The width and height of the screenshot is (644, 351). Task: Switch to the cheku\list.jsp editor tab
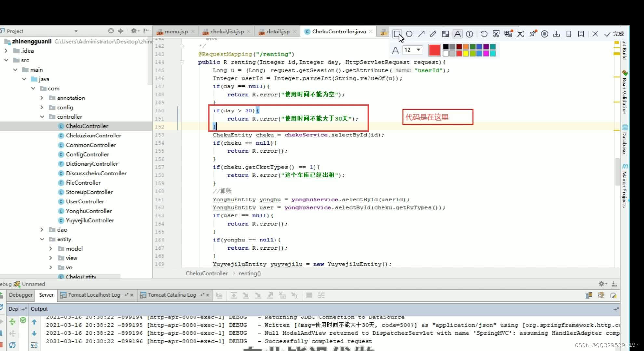[x=227, y=32]
